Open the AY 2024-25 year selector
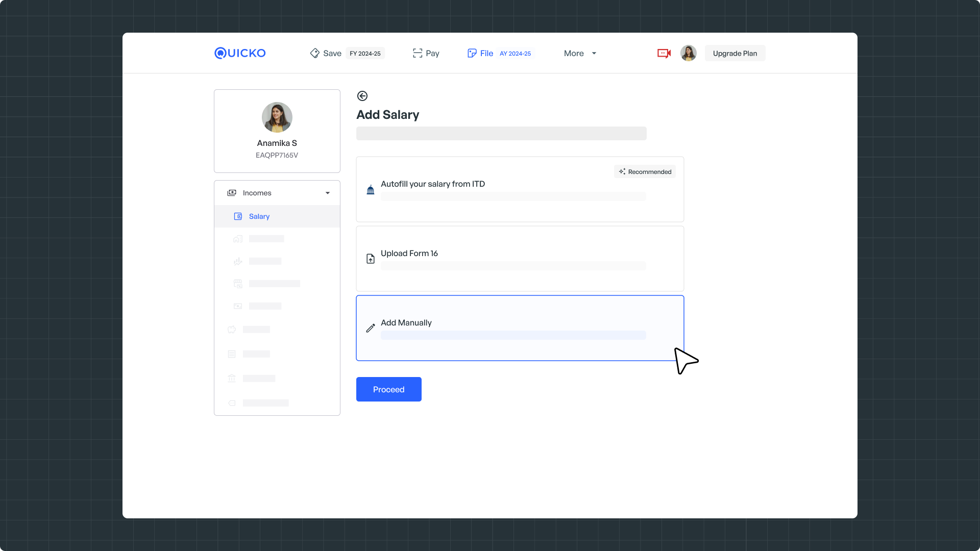 (x=515, y=54)
